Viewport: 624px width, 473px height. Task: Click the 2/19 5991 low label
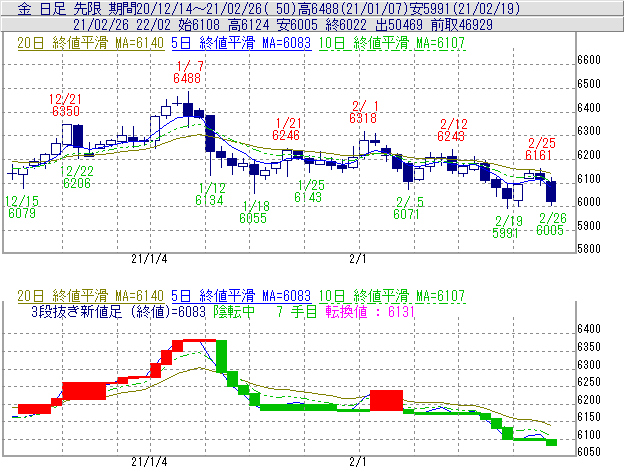click(x=506, y=227)
